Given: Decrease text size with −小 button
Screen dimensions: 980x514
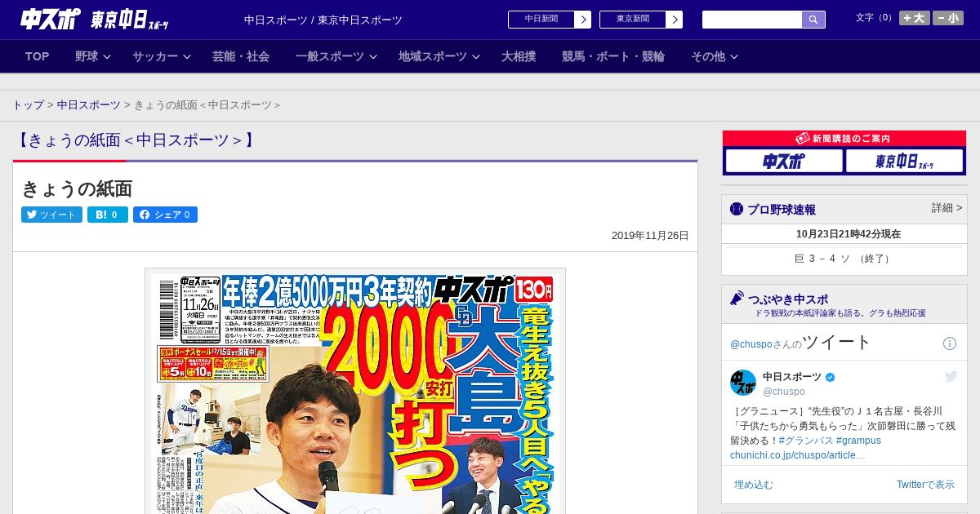Looking at the screenshot, I should click(948, 18).
